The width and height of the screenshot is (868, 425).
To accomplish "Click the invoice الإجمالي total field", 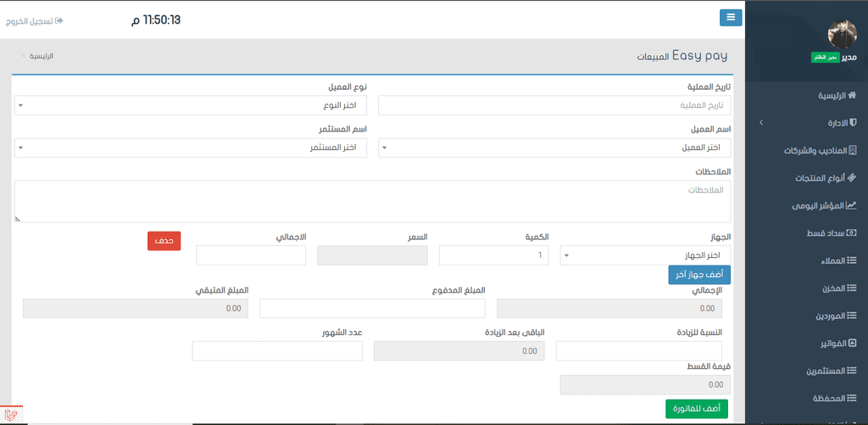I will pyautogui.click(x=609, y=309).
